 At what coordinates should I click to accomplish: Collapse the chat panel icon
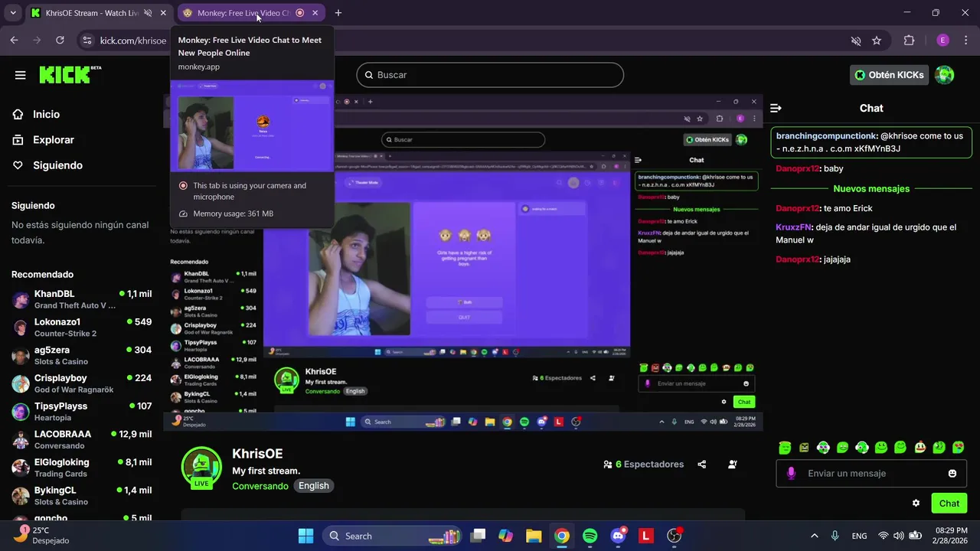tap(776, 109)
